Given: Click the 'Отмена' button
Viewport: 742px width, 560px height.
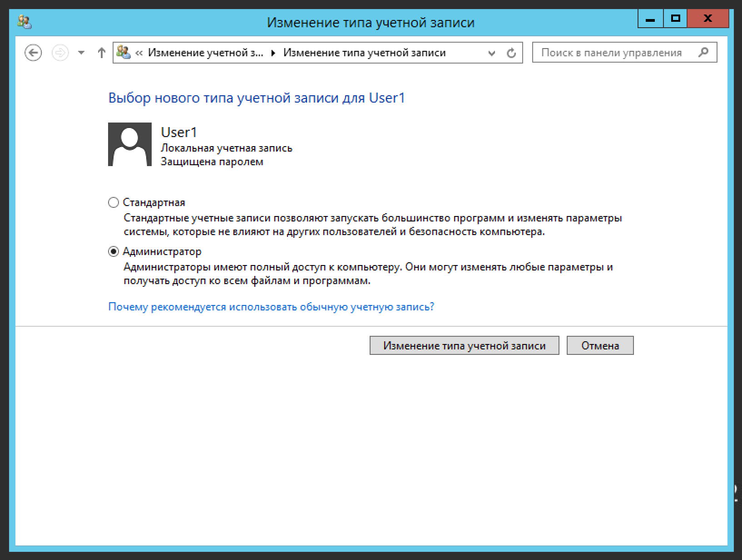Looking at the screenshot, I should [x=600, y=345].
